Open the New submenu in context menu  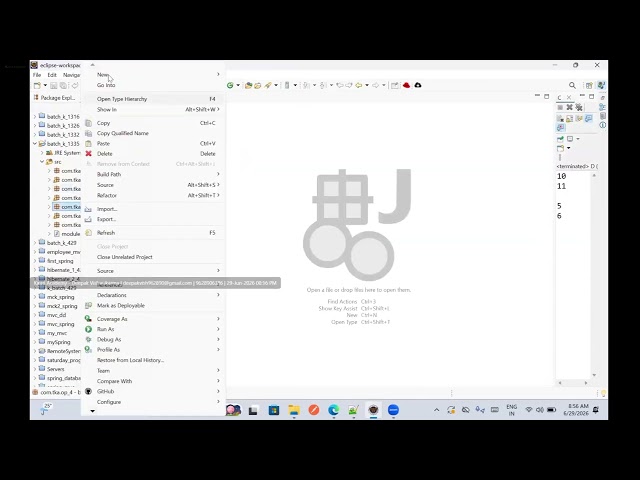tap(154, 75)
